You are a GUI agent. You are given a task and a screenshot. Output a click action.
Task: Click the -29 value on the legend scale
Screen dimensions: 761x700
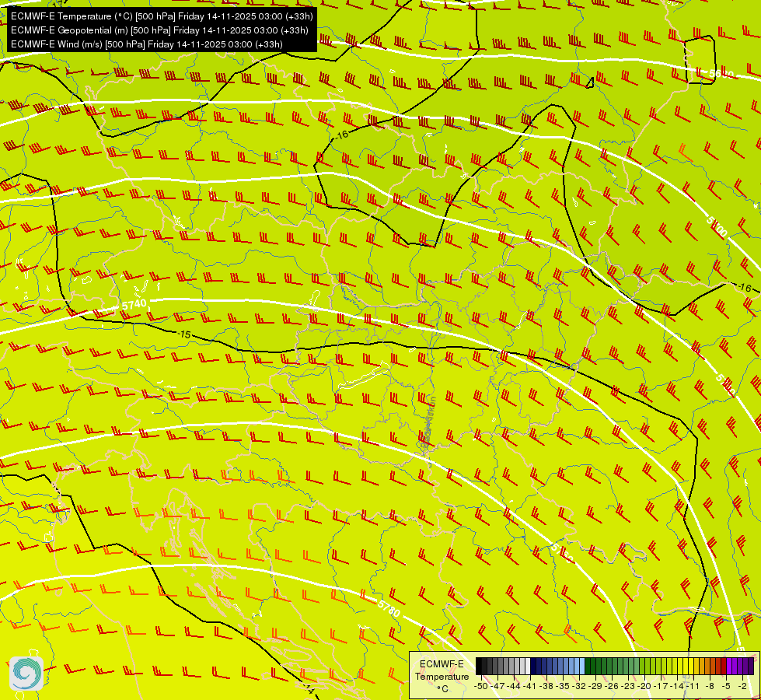595,686
